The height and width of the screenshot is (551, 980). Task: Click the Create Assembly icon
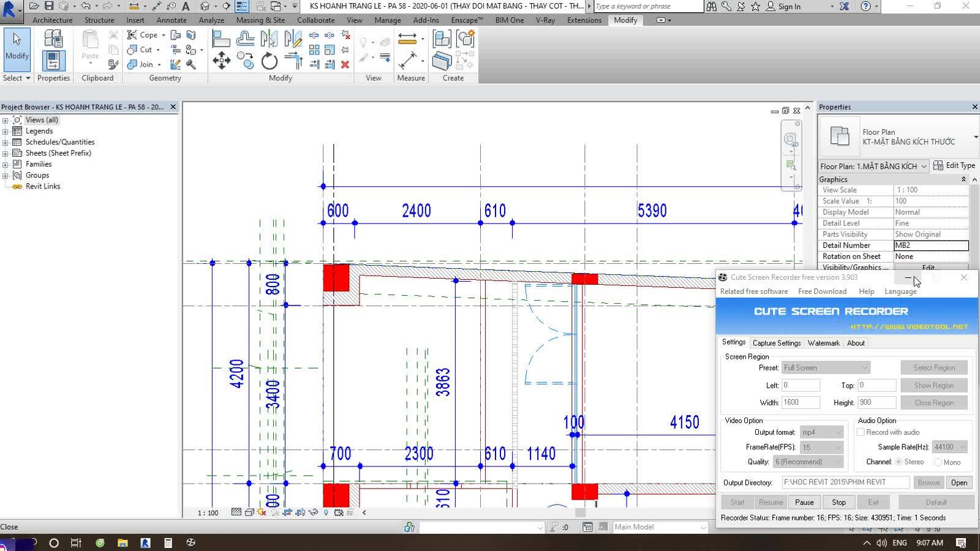tap(442, 39)
